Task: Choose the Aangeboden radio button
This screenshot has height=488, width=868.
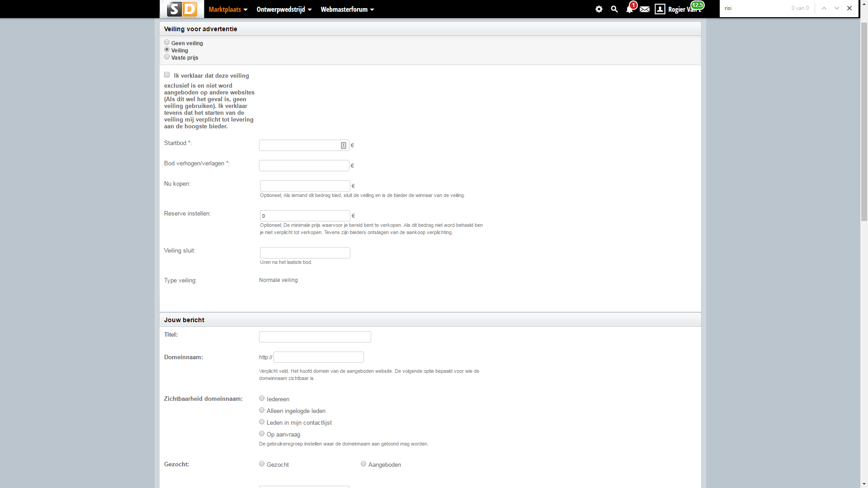Action: point(363,464)
